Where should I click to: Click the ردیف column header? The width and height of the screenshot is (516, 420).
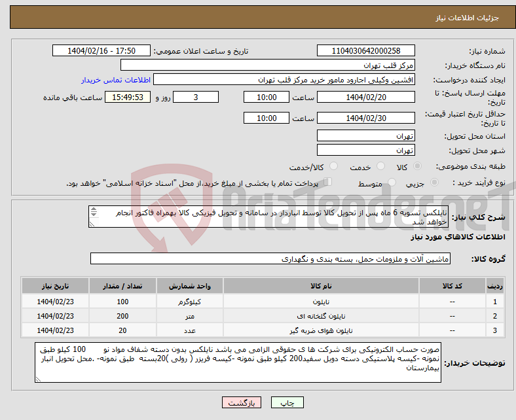495,286
